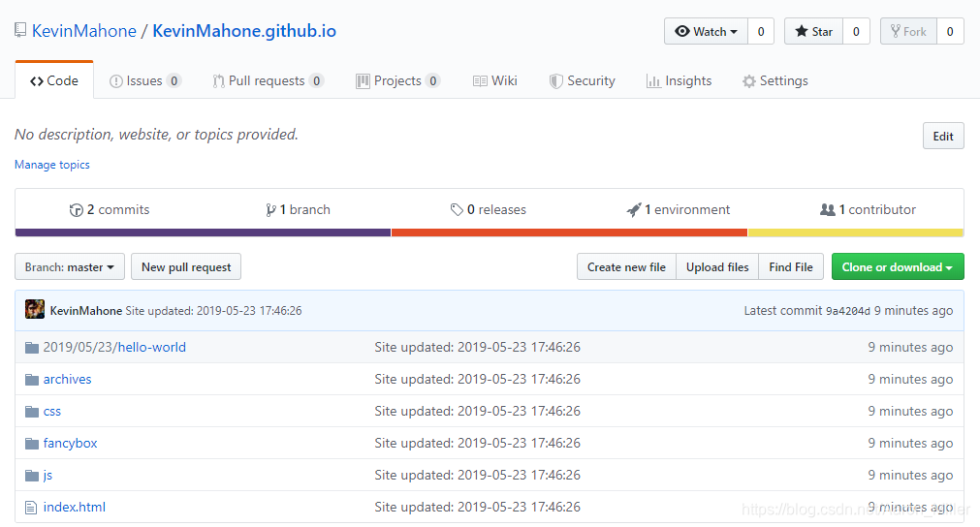Image resolution: width=980 pixels, height=527 pixels.
Task: Star the repository
Action: [813, 31]
